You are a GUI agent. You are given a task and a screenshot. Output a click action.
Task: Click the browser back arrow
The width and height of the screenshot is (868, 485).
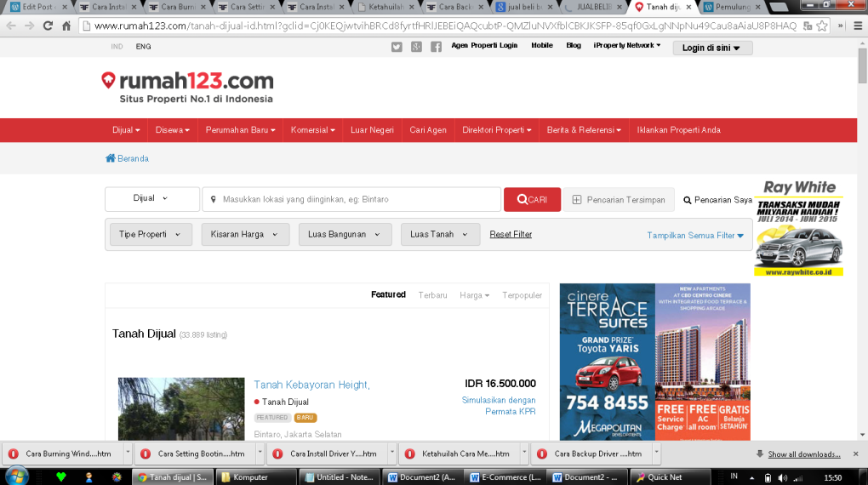[10, 26]
